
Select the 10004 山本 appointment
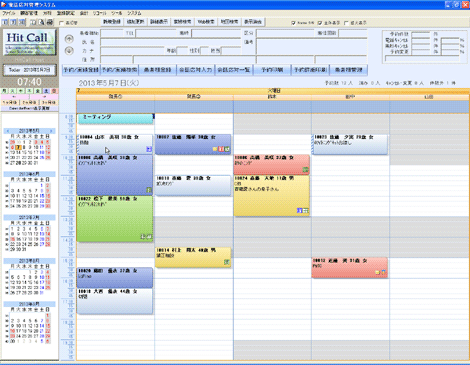point(115,144)
